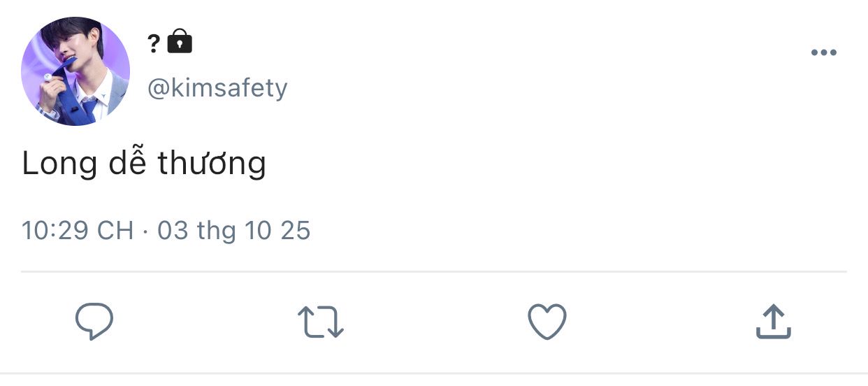Open the three-dot more options menu
The height and width of the screenshot is (386, 868).
tap(823, 53)
